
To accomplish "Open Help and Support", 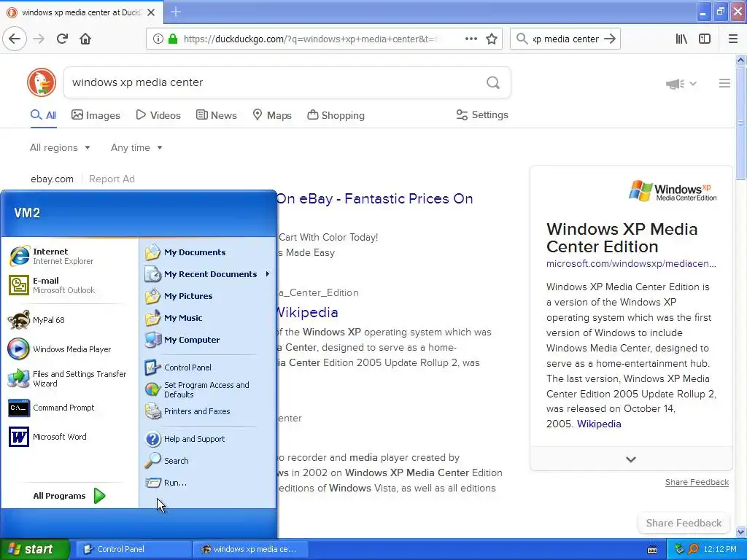I will click(x=208, y=439).
